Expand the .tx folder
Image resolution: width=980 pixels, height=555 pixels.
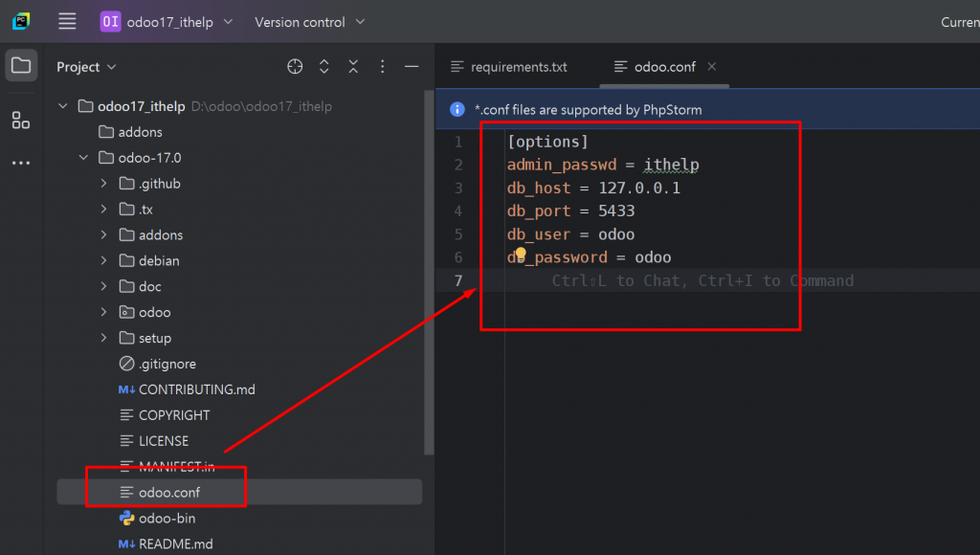point(103,210)
